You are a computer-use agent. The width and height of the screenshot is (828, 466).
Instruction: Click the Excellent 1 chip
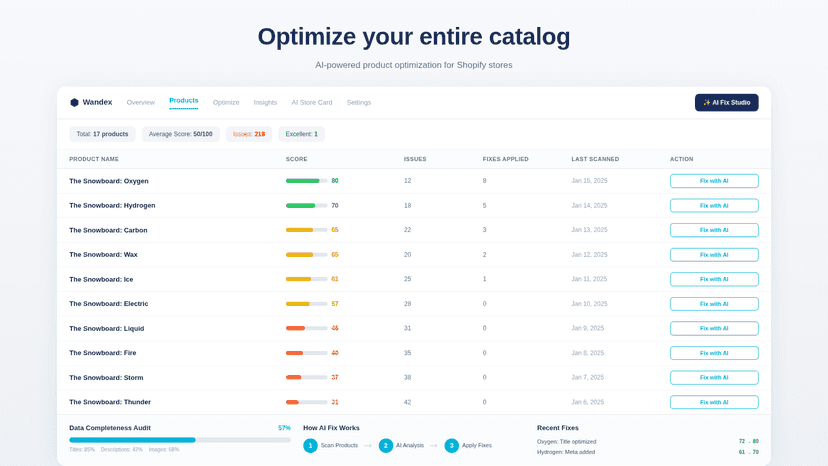click(302, 134)
